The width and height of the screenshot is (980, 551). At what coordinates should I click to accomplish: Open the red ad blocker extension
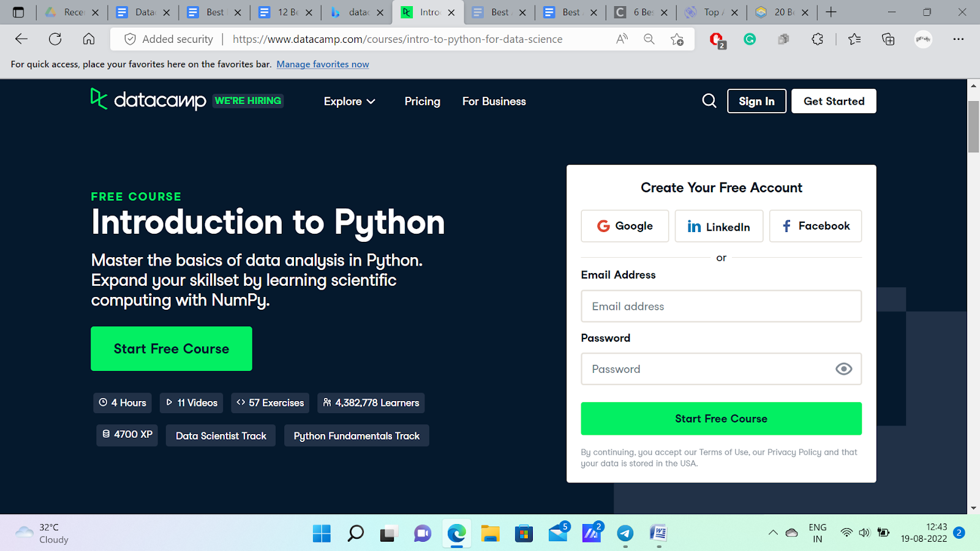click(717, 40)
